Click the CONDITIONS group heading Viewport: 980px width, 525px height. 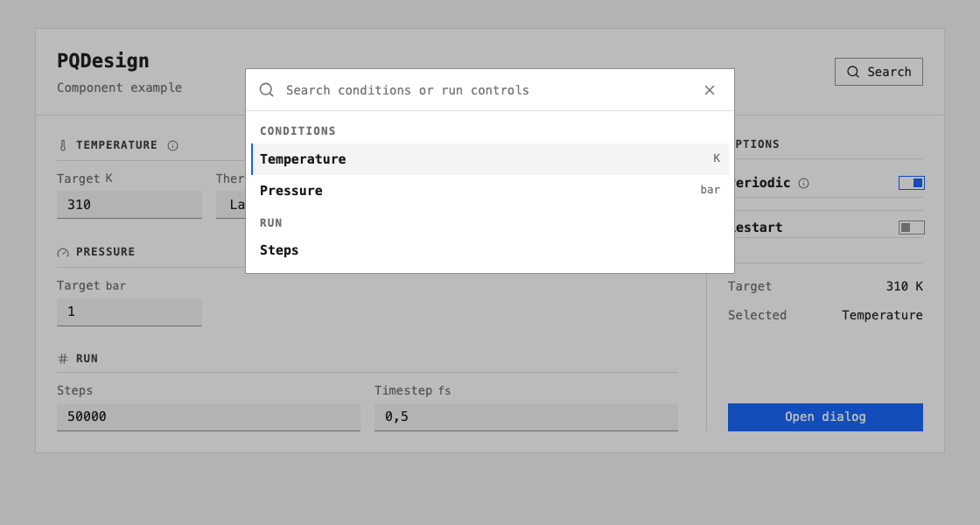pos(297,130)
